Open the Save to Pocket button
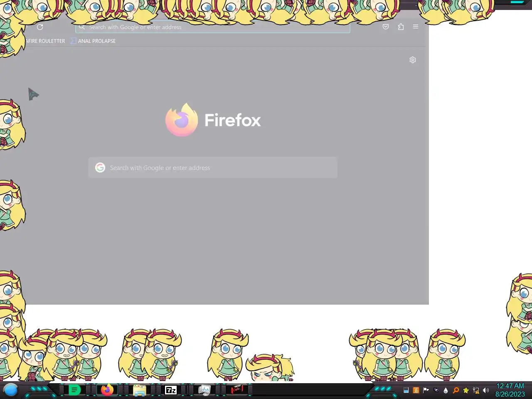 tap(386, 27)
